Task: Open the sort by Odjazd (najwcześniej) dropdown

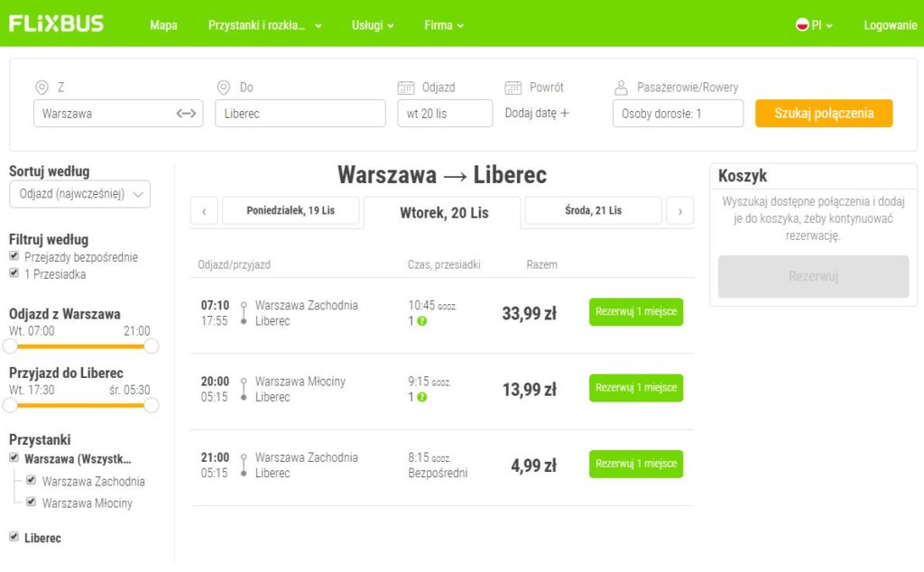Action: (79, 194)
